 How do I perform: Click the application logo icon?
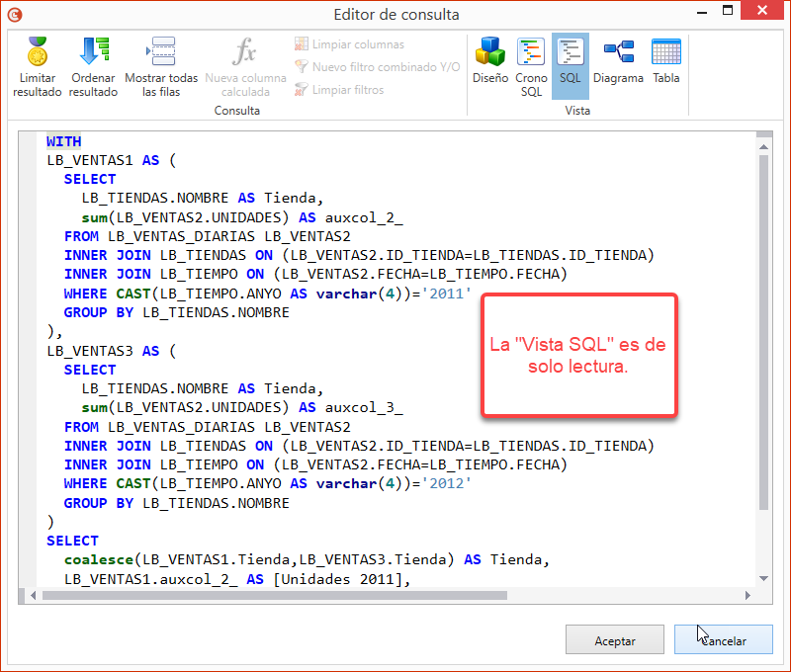click(14, 14)
